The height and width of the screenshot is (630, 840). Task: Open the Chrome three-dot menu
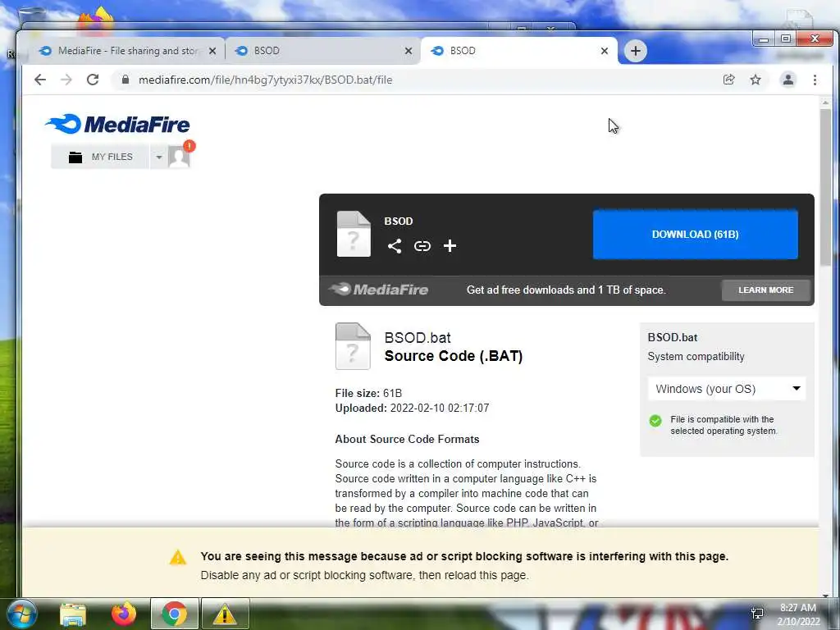pos(815,80)
